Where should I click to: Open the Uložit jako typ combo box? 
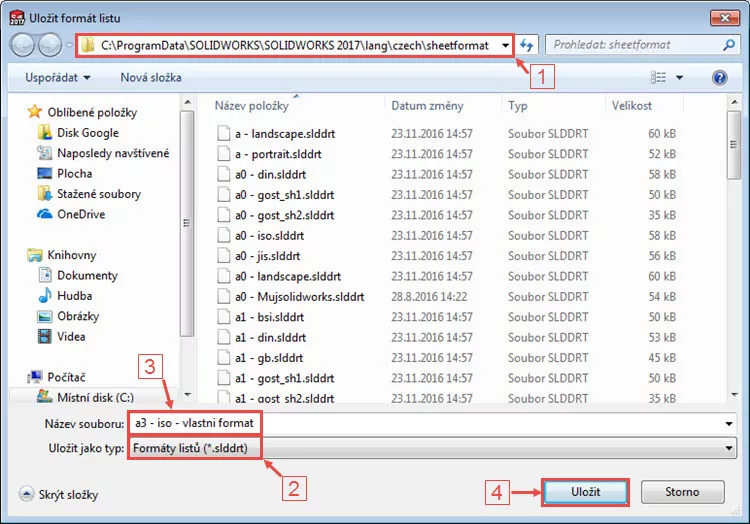pos(432,448)
